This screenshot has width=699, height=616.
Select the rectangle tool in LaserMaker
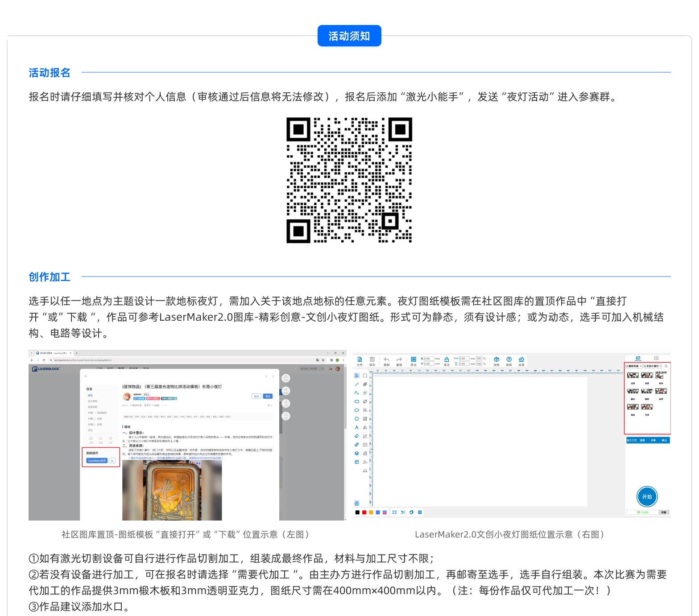pyautogui.click(x=357, y=401)
